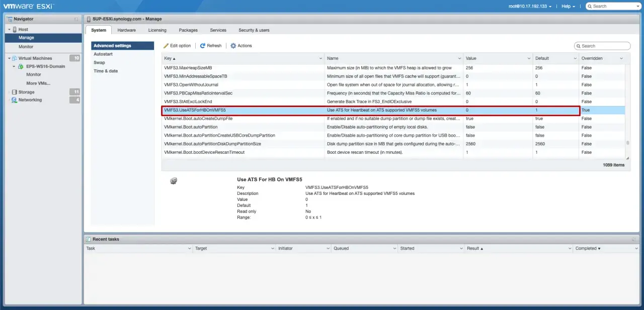Minimize the Recent tasks panel
Image resolution: width=644 pixels, height=310 pixels.
(x=634, y=239)
